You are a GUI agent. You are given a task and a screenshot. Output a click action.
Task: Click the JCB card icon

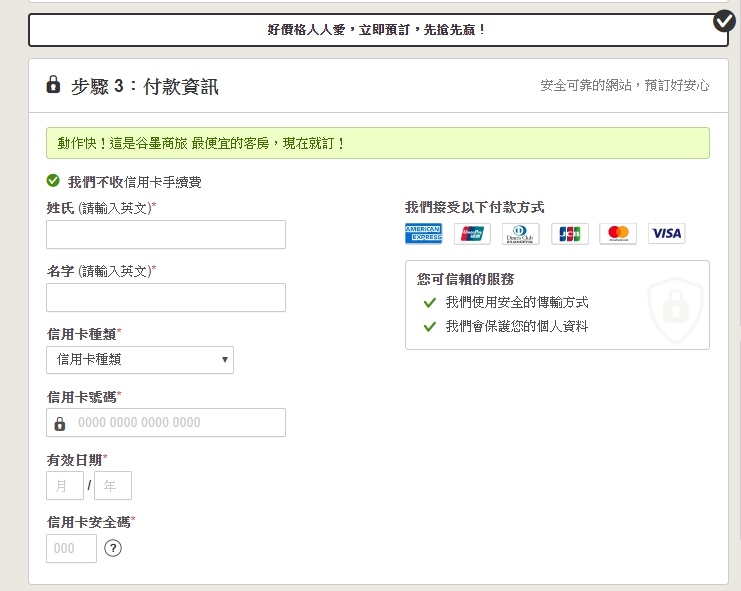coord(569,233)
